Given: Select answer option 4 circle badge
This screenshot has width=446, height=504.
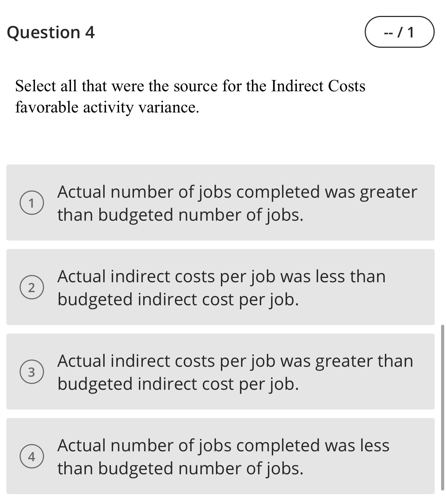Looking at the screenshot, I should coord(32,456).
